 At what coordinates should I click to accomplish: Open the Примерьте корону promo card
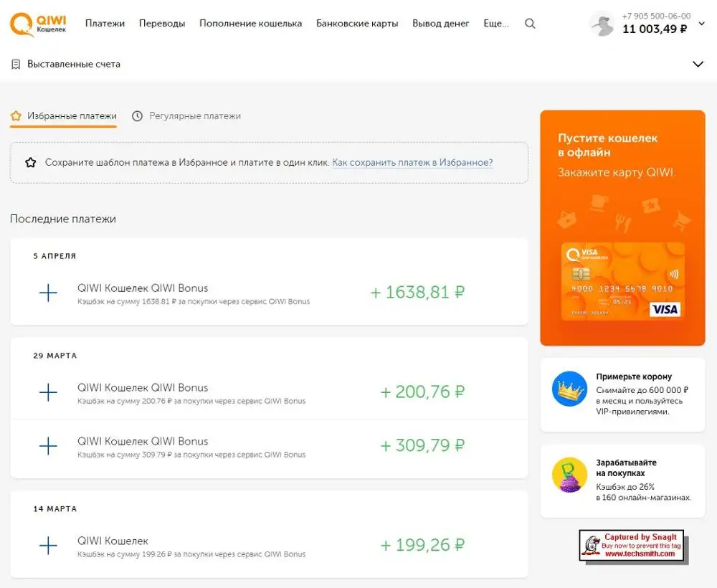(x=623, y=394)
